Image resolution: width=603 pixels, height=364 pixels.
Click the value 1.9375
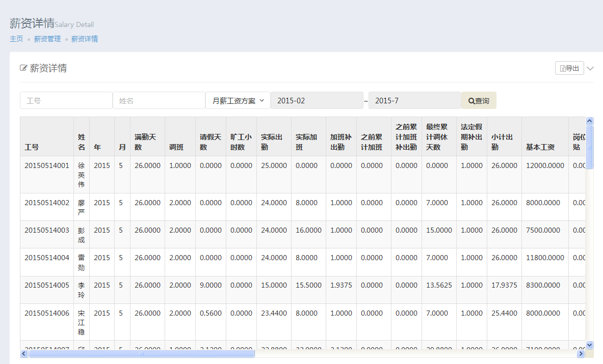point(341,285)
